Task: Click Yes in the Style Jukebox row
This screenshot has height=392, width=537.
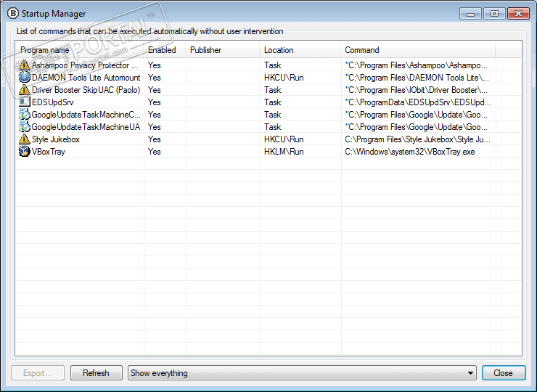Action: (155, 139)
